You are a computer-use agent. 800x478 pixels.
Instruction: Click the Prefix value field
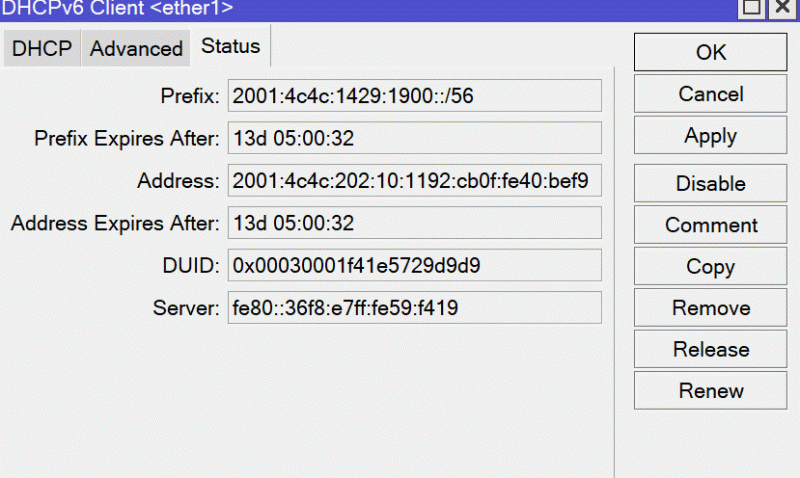point(415,95)
